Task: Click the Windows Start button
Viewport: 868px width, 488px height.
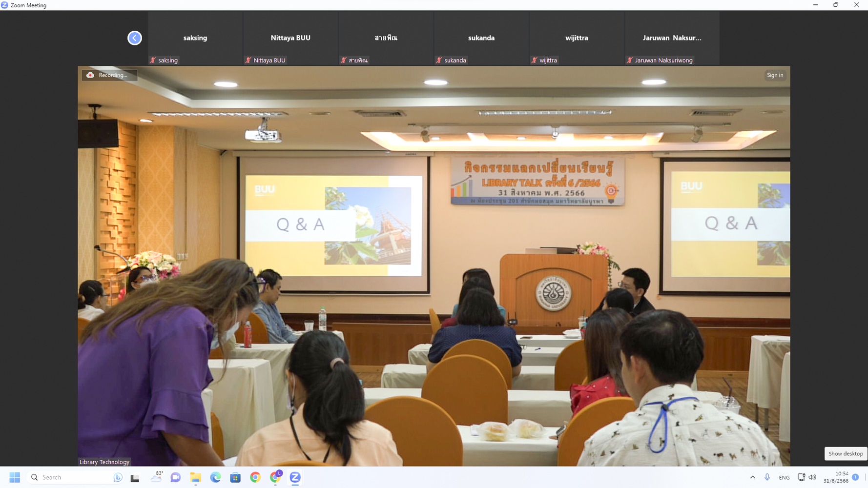Action: (x=15, y=477)
